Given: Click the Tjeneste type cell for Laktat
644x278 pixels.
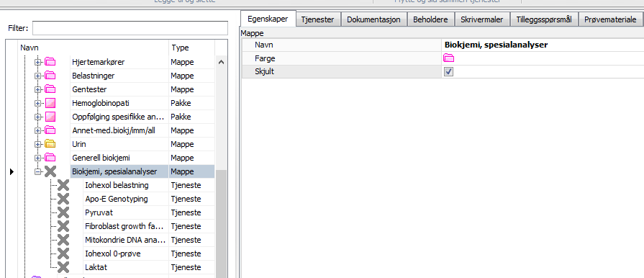Looking at the screenshot, I should [191, 267].
